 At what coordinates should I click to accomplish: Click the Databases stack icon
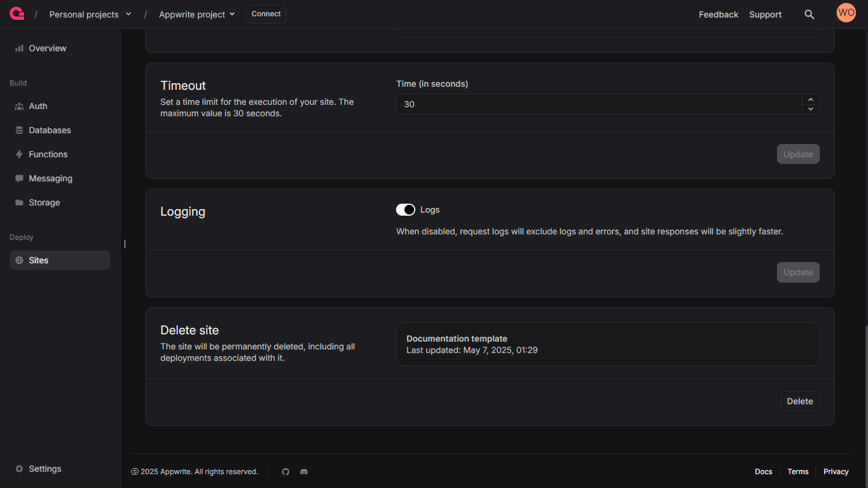coord(19,130)
